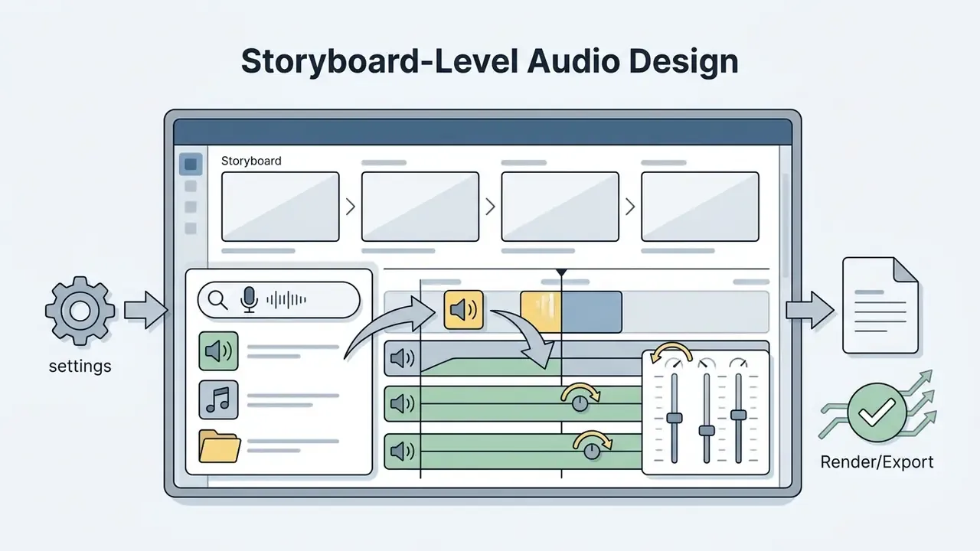Activate the microphone icon in the search bar
Screen dimensions: 980x551
248,300
